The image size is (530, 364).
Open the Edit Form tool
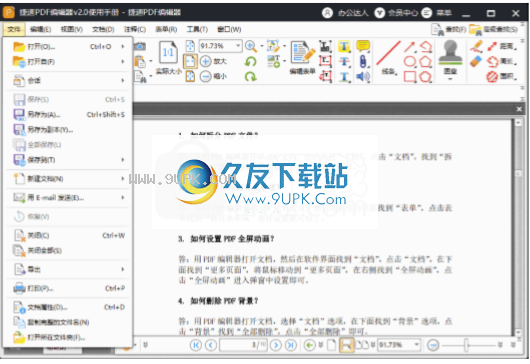(x=303, y=57)
